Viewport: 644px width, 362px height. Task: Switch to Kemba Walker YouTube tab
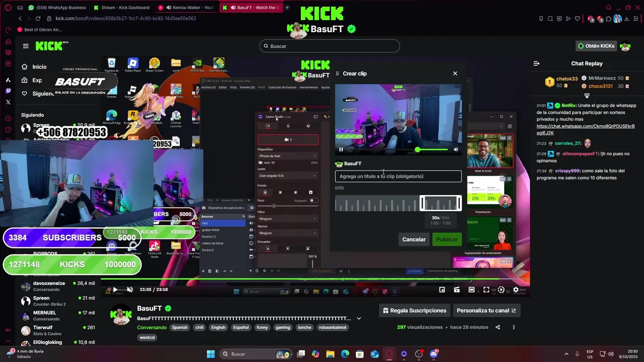(x=186, y=8)
